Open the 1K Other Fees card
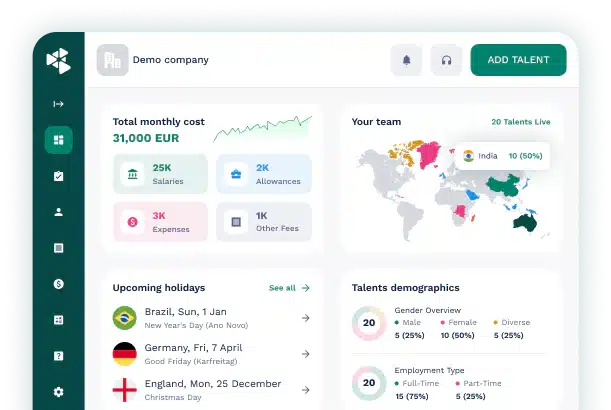 pyautogui.click(x=264, y=222)
